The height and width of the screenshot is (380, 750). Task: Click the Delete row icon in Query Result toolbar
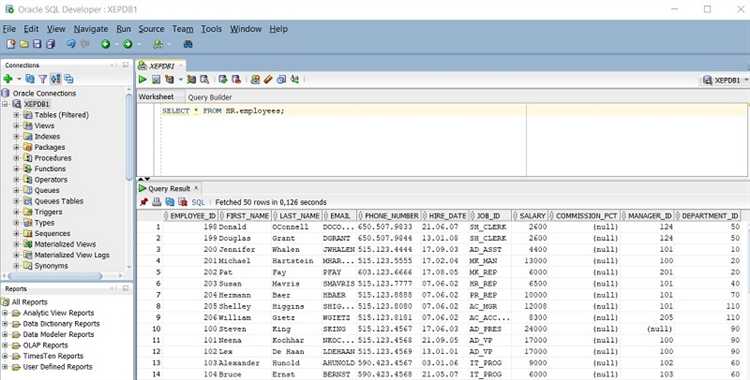point(183,202)
